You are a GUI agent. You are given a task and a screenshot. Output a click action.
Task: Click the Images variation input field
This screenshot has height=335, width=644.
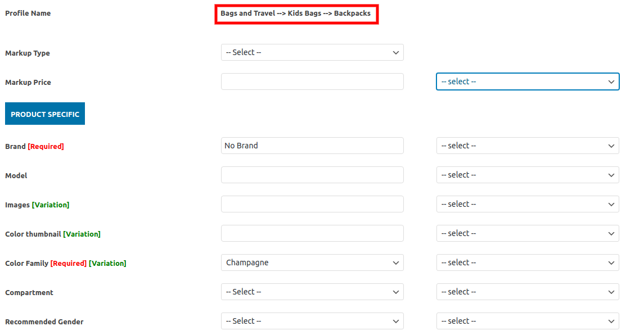312,204
